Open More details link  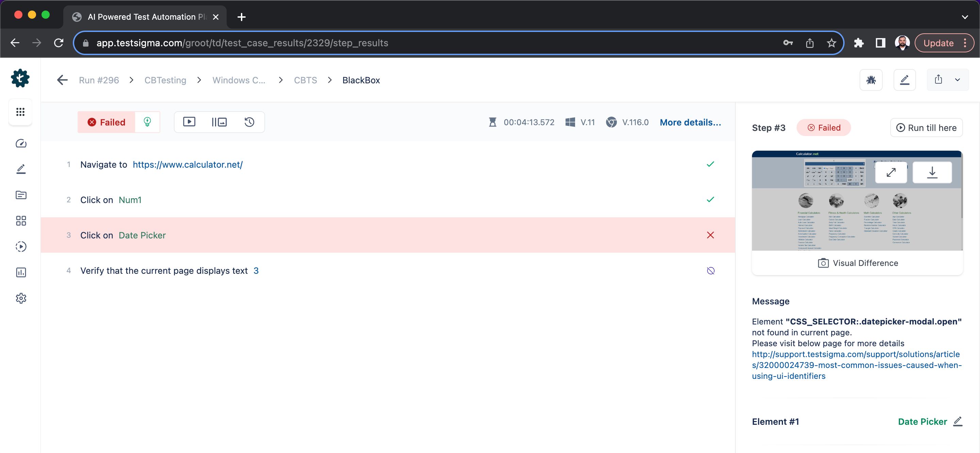pyautogui.click(x=690, y=122)
